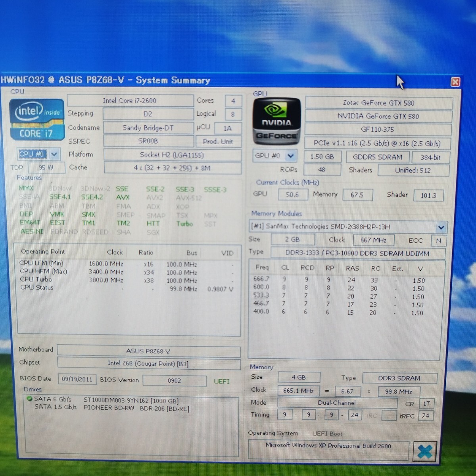The width and height of the screenshot is (476, 476).
Task: Expand the memory module SanMax dropdown
Action: (x=441, y=228)
